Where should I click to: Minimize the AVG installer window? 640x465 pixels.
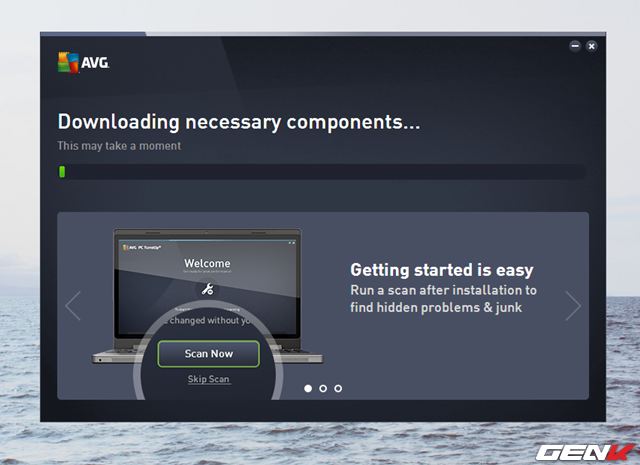(575, 46)
